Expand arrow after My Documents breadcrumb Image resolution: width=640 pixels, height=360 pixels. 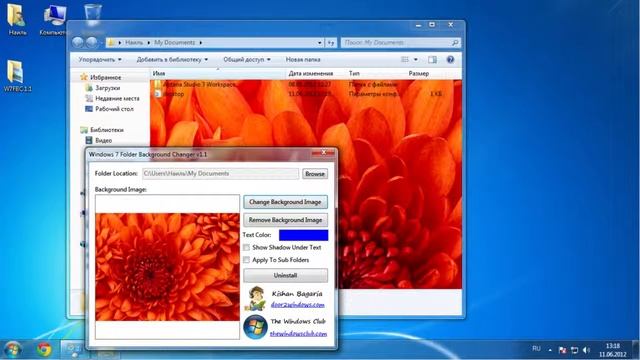click(201, 42)
